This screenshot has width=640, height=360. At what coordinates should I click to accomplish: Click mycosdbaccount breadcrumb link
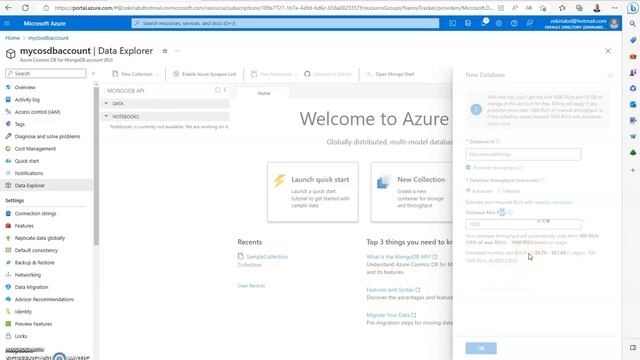click(x=48, y=38)
